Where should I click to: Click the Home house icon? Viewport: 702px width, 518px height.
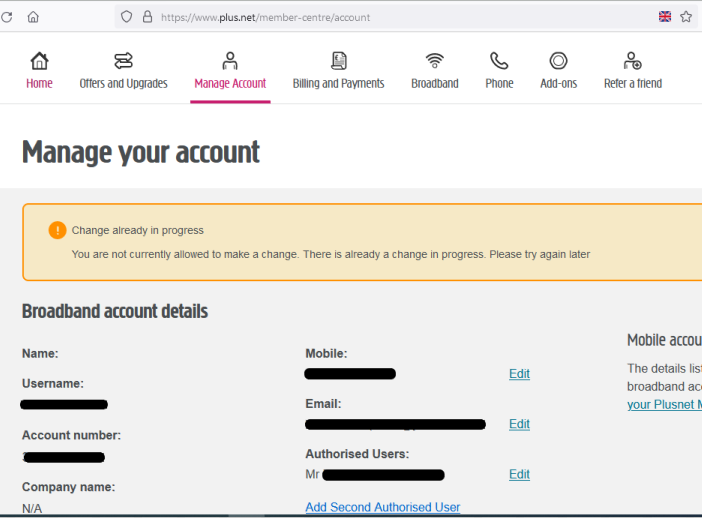coord(39,61)
